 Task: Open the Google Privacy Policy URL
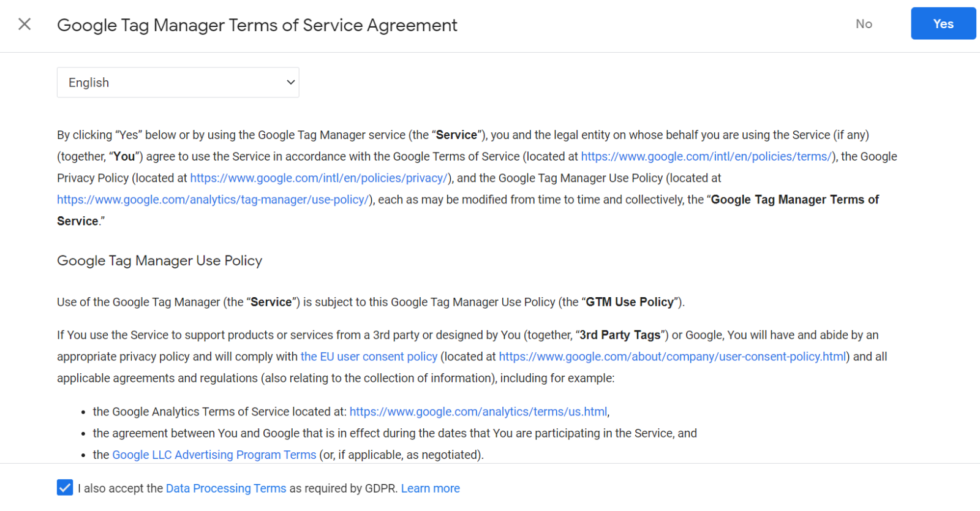coord(318,178)
